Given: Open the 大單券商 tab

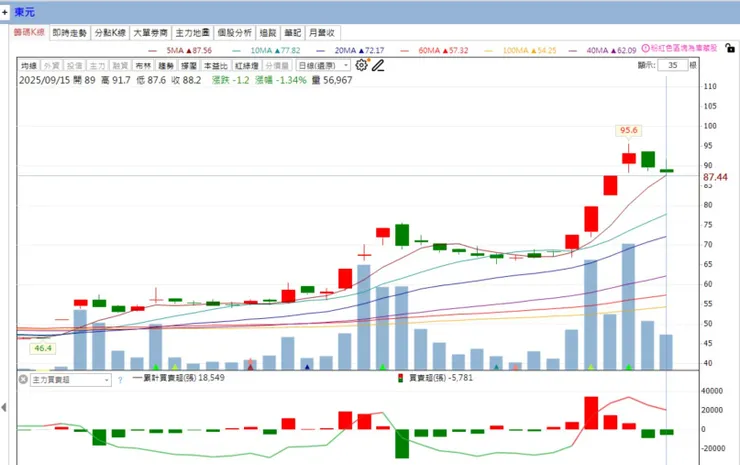Looking at the screenshot, I should click(151, 33).
